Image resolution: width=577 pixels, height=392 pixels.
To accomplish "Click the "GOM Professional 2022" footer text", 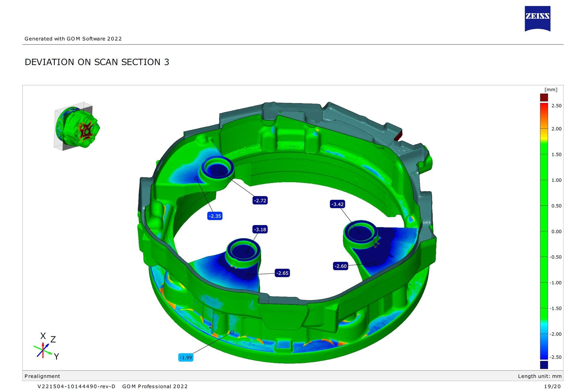I will [x=155, y=386].
